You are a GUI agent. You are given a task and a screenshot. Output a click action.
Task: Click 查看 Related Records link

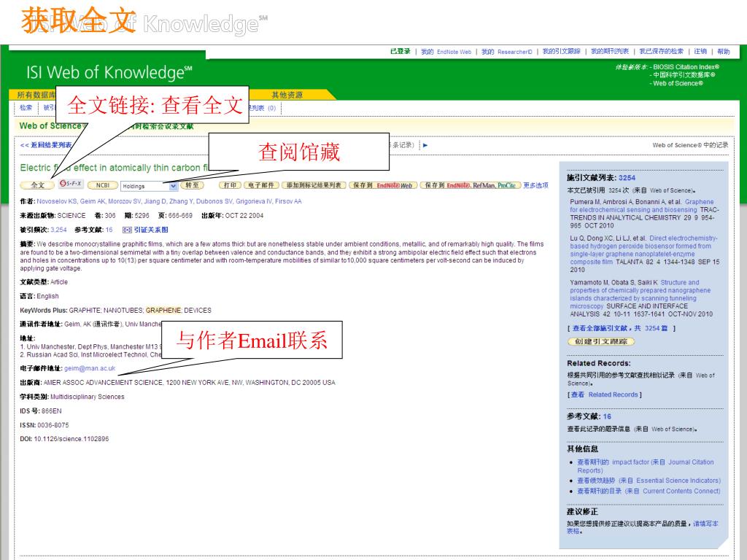604,394
